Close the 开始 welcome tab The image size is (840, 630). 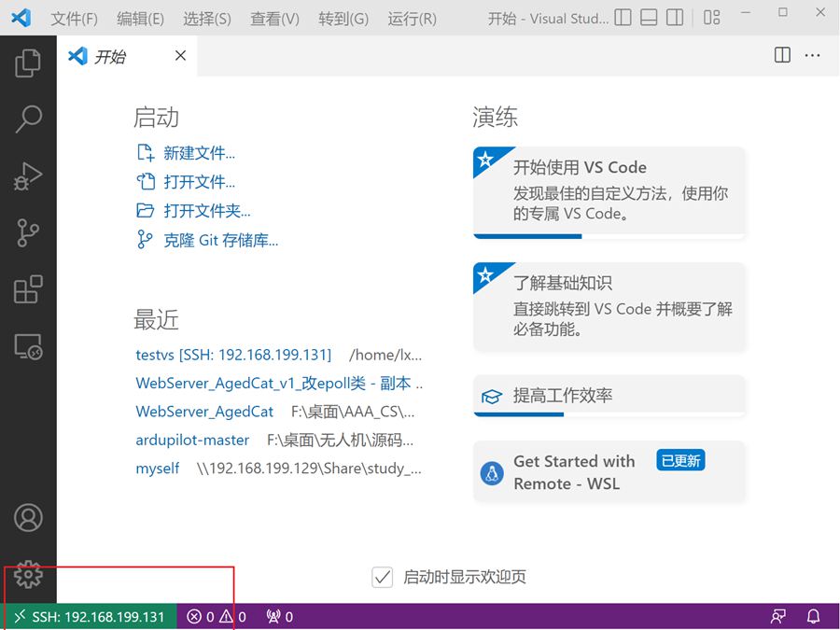coord(180,56)
